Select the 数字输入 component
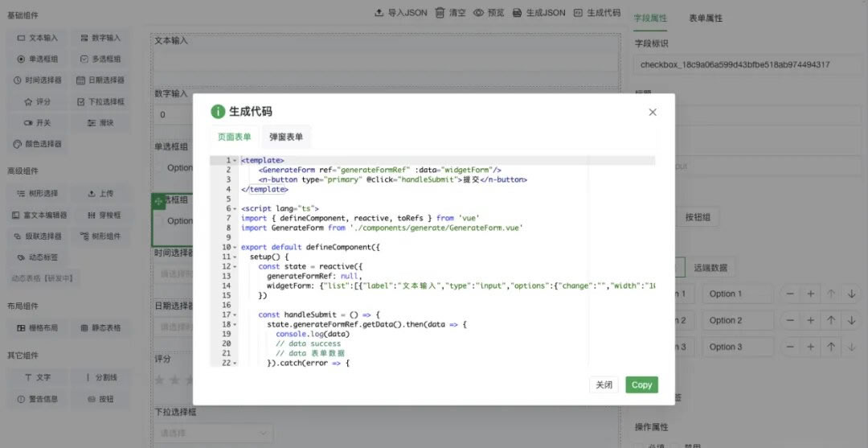 pyautogui.click(x=100, y=39)
